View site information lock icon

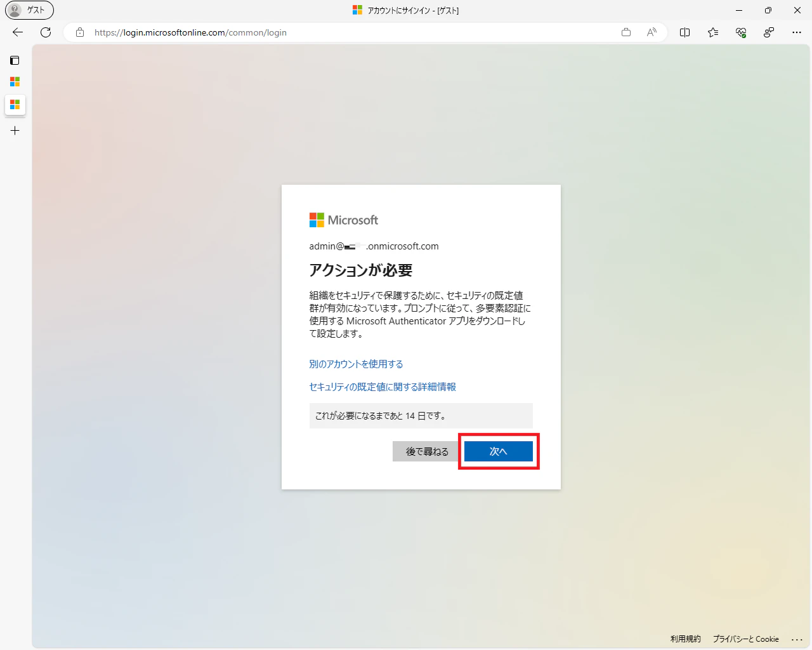point(80,32)
